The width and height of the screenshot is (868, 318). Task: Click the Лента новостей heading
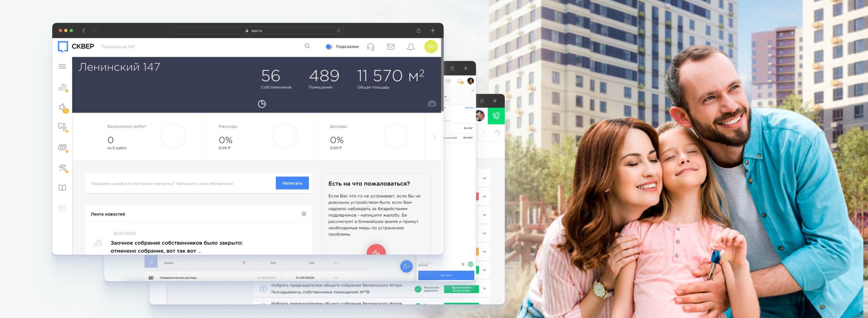(108, 214)
